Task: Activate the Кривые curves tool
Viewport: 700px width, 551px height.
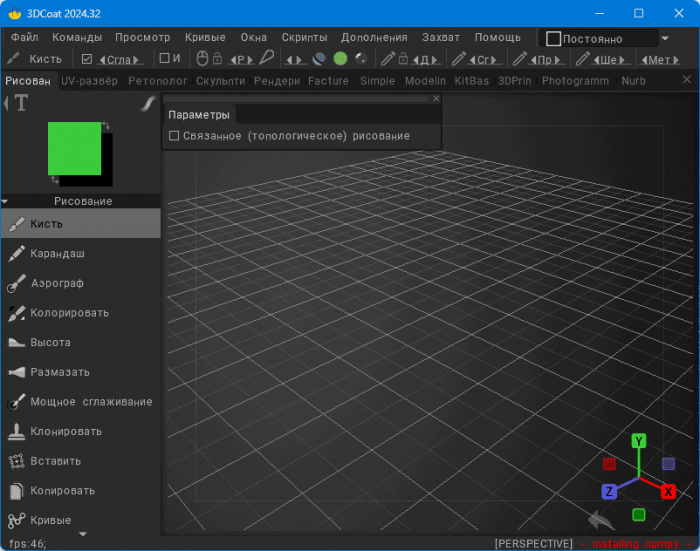Action: (x=50, y=520)
